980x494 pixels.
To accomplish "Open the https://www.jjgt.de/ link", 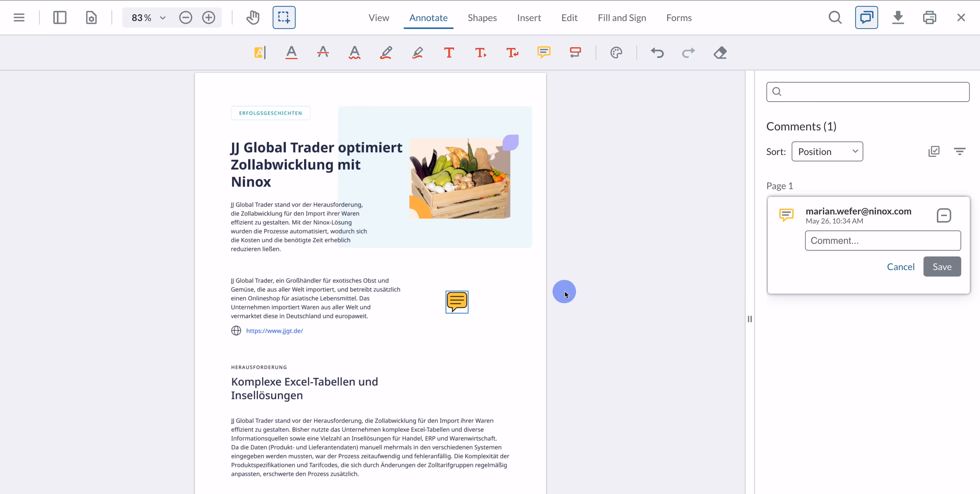I will point(274,330).
